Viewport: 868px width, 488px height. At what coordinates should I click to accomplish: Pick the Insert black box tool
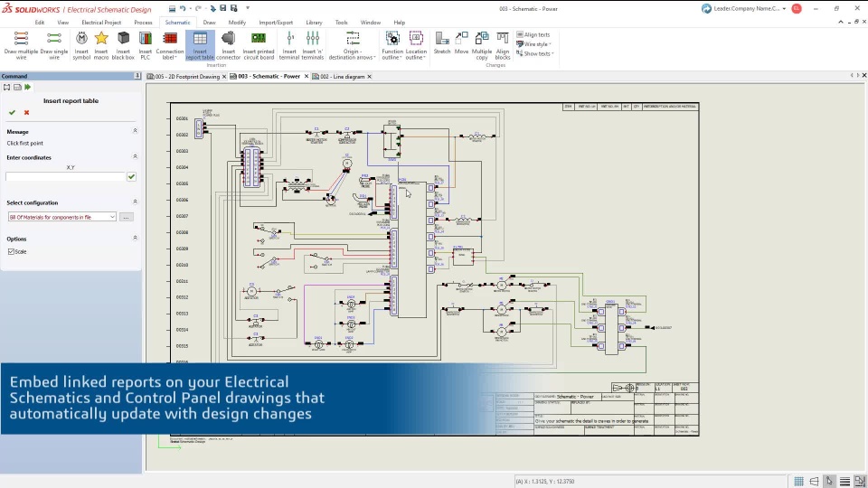coord(123,45)
